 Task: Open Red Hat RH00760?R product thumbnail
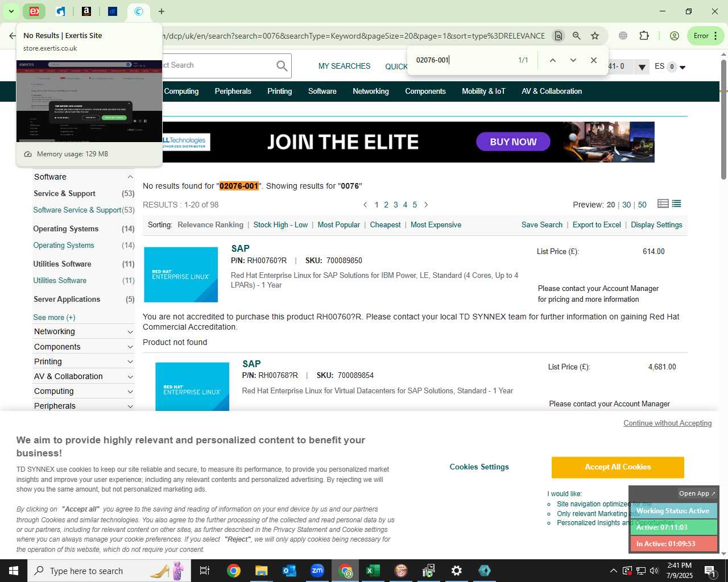coord(181,275)
